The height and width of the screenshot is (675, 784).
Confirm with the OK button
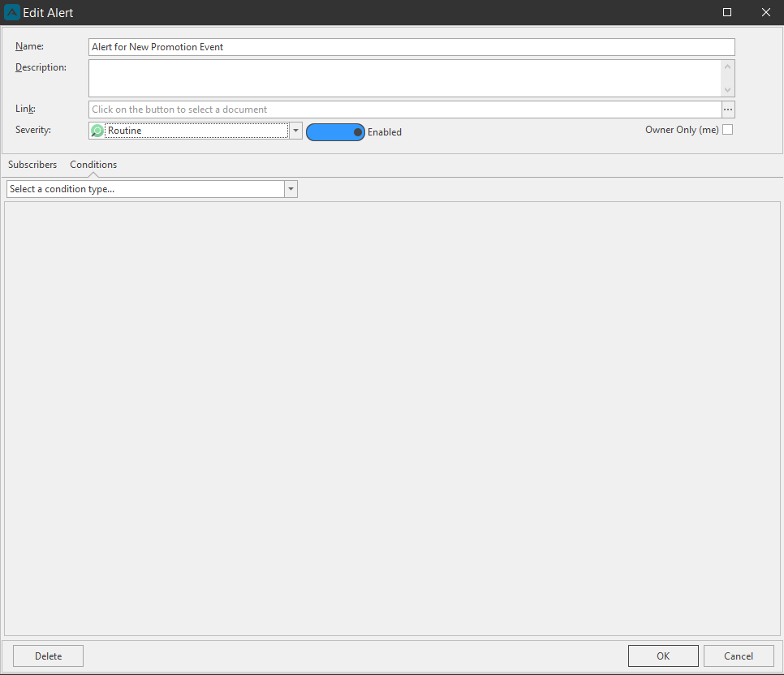tap(663, 656)
